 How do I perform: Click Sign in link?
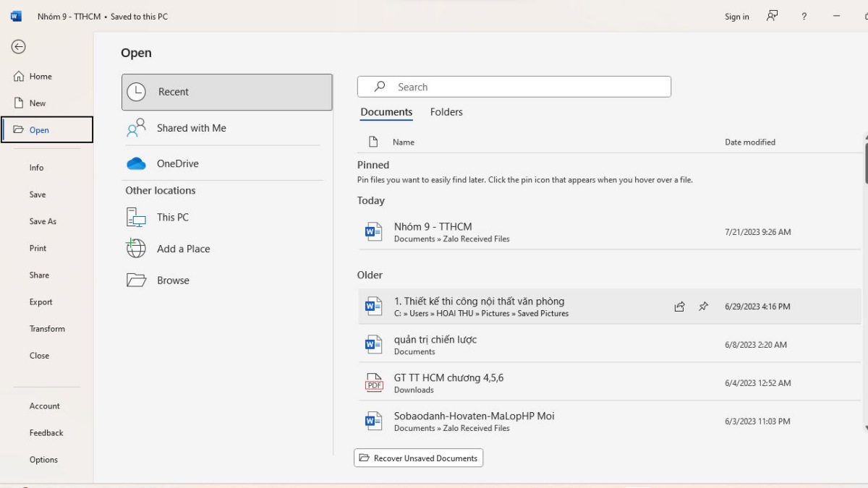tap(736, 17)
